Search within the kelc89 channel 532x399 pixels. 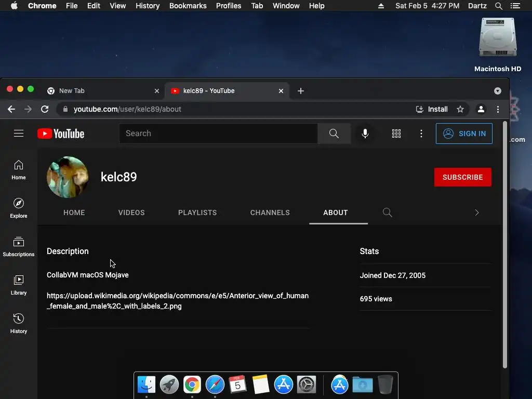click(x=387, y=212)
